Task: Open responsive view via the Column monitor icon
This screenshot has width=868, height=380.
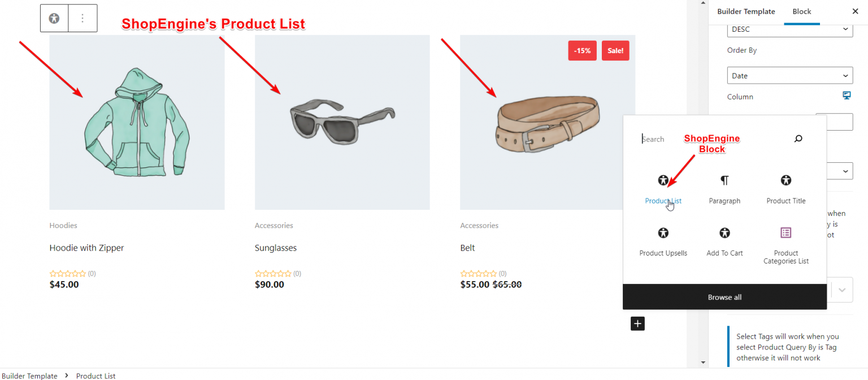Action: coord(846,95)
